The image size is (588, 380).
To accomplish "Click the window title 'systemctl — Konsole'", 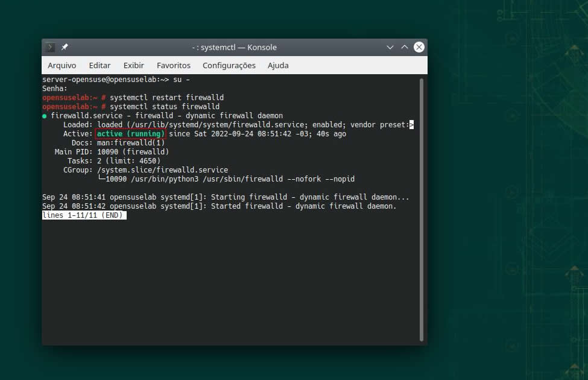I will click(x=234, y=47).
